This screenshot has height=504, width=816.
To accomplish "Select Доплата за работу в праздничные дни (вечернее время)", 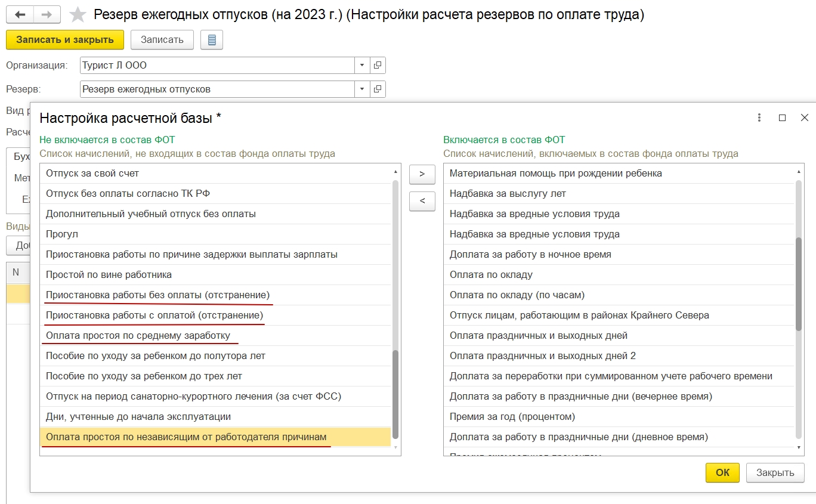I will (619, 397).
